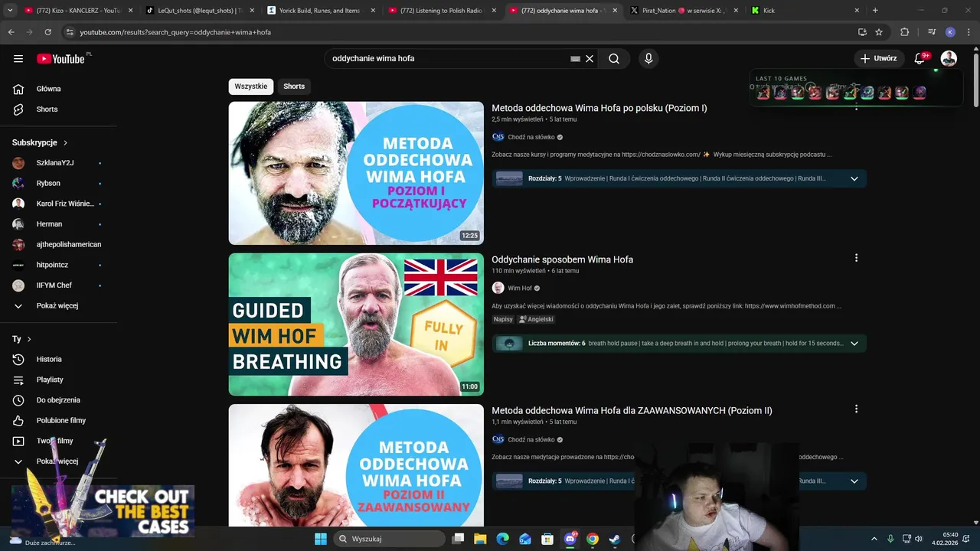Open the YouTube hamburger guide menu
The height and width of the screenshot is (551, 980).
pos(18,58)
